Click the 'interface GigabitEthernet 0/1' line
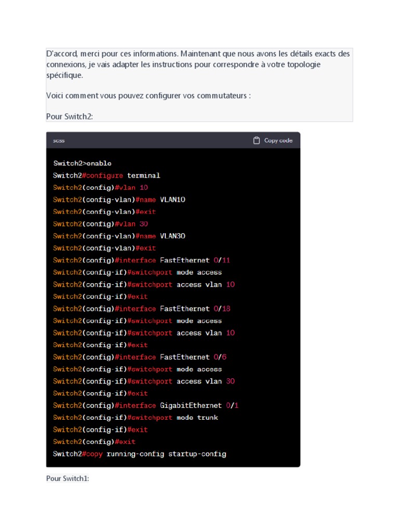 tap(145, 405)
